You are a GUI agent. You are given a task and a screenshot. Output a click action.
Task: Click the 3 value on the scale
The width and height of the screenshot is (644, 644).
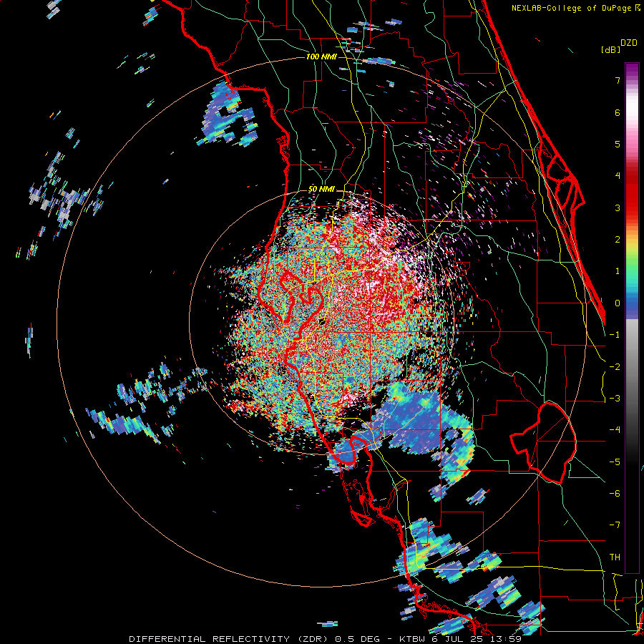(618, 208)
